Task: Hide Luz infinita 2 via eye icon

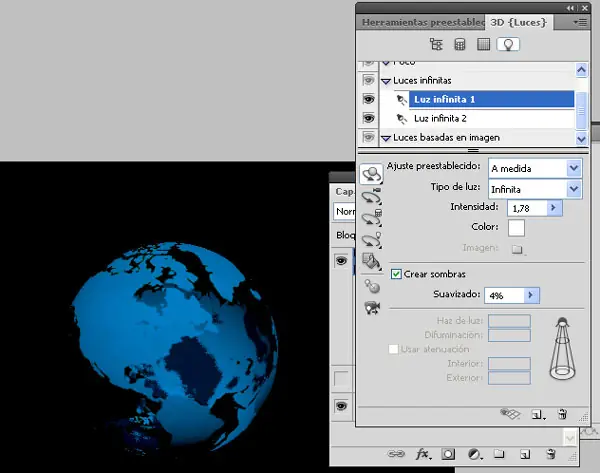Action: coord(368,118)
